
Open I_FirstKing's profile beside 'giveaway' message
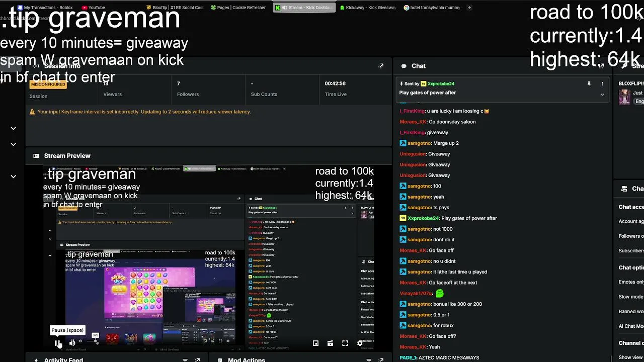(x=413, y=133)
